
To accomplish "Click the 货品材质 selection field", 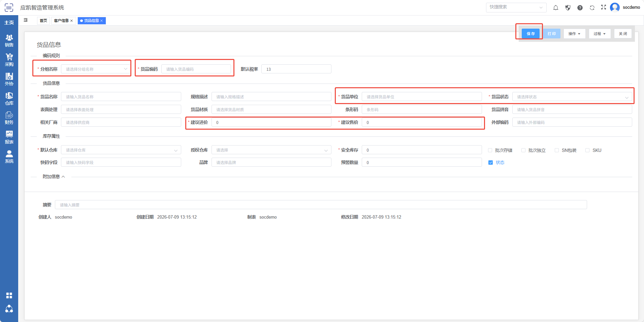I will [x=271, y=109].
